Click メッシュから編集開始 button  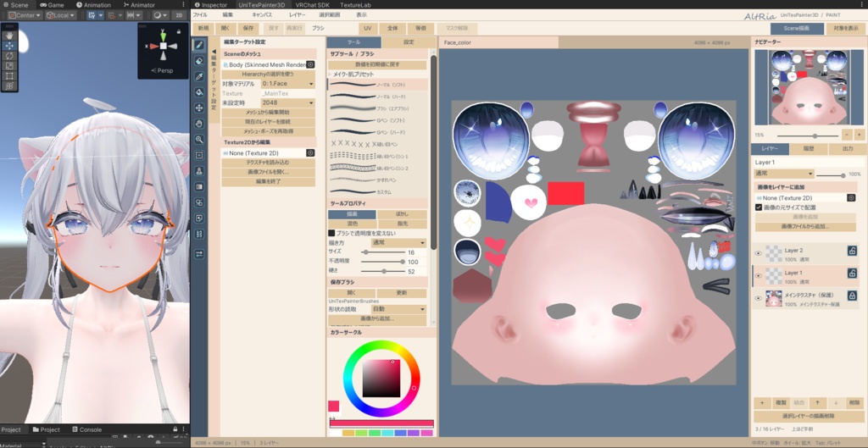click(x=268, y=113)
